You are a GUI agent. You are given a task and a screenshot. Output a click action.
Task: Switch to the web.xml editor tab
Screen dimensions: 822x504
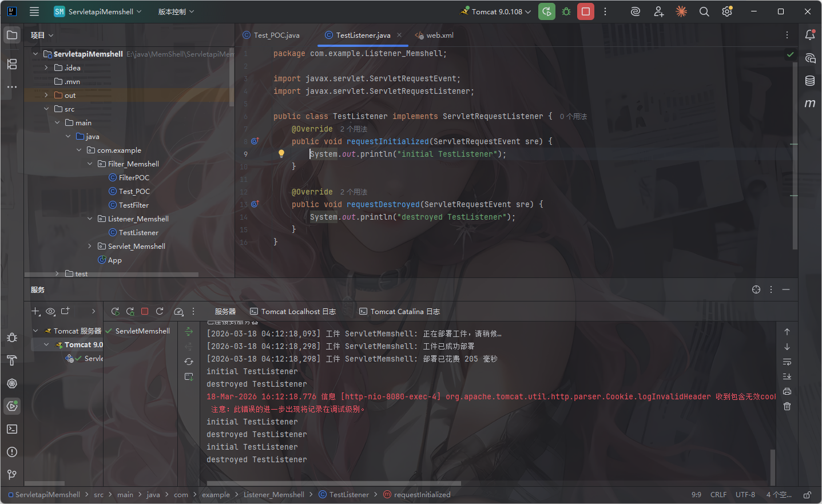pyautogui.click(x=439, y=35)
